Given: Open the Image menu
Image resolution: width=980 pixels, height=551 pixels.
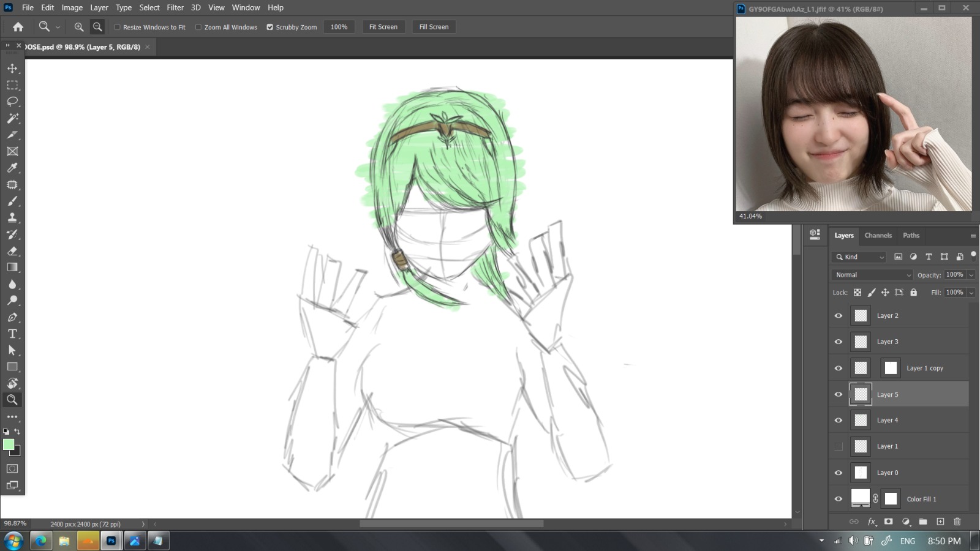Looking at the screenshot, I should tap(72, 7).
